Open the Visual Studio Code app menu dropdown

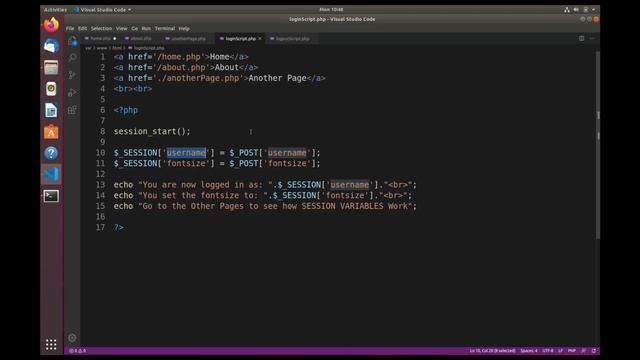tap(102, 10)
